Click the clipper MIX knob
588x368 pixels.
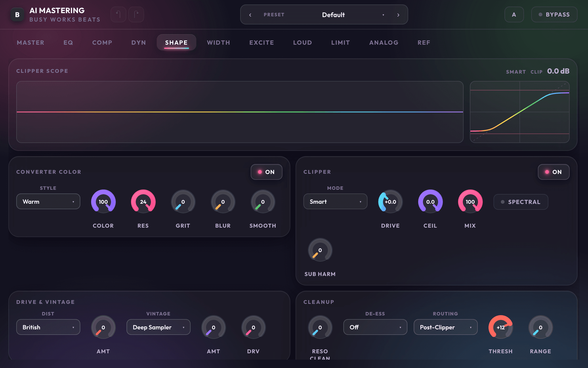point(470,202)
